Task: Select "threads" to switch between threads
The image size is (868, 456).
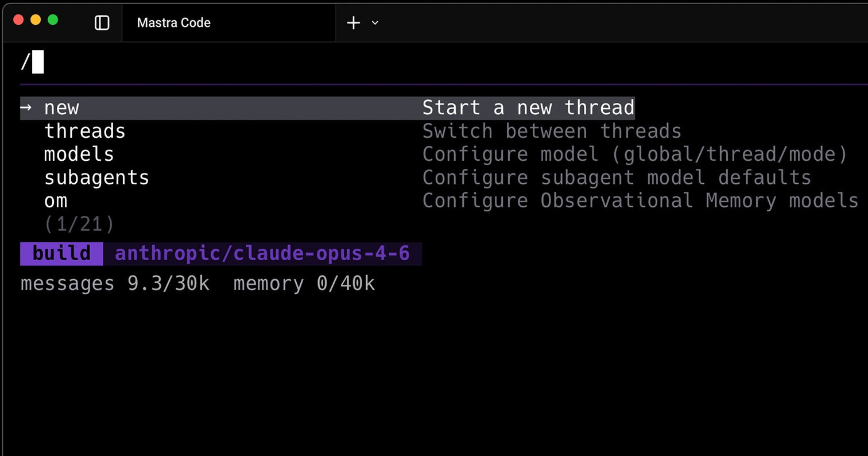Action: [x=84, y=131]
